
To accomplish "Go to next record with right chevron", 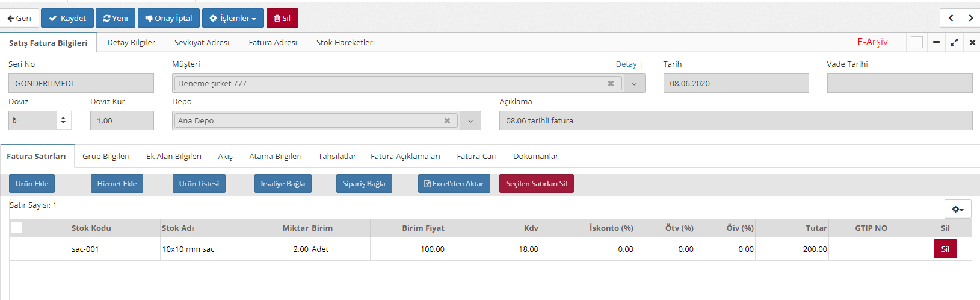I will coord(970,18).
